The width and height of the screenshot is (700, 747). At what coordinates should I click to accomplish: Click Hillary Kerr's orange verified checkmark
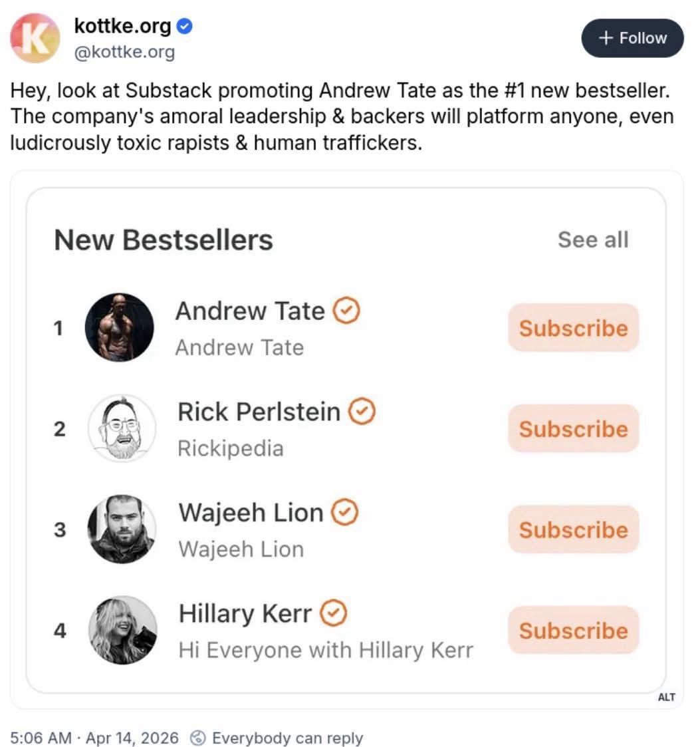(x=333, y=613)
